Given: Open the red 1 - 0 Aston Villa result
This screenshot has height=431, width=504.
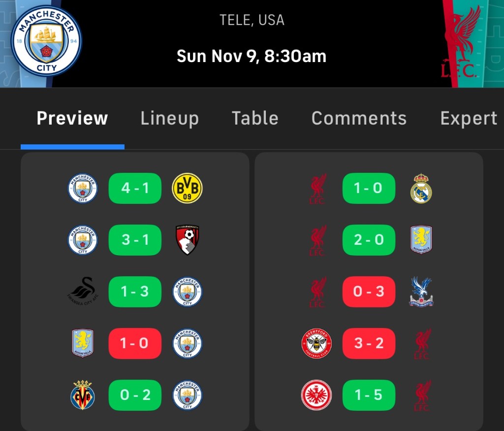Looking at the screenshot, I should point(135,343).
